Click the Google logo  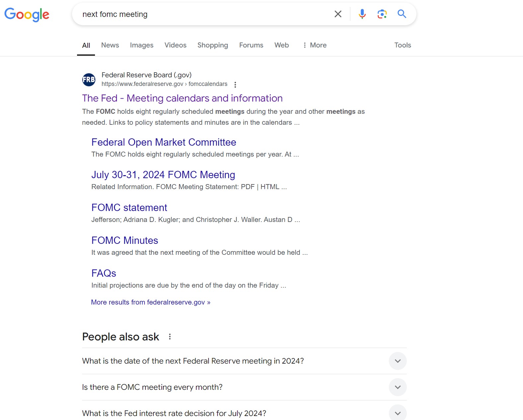coord(27,14)
